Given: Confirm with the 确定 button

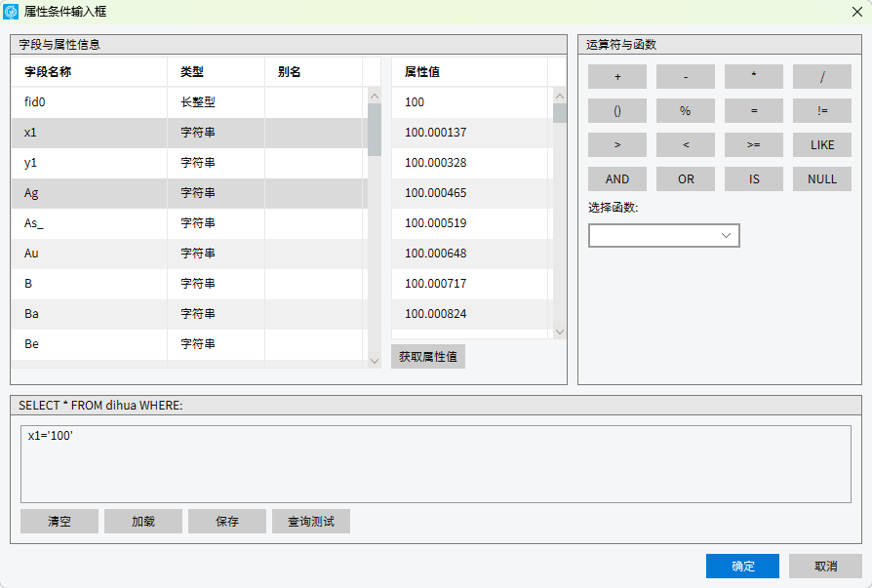Looking at the screenshot, I should [742, 566].
